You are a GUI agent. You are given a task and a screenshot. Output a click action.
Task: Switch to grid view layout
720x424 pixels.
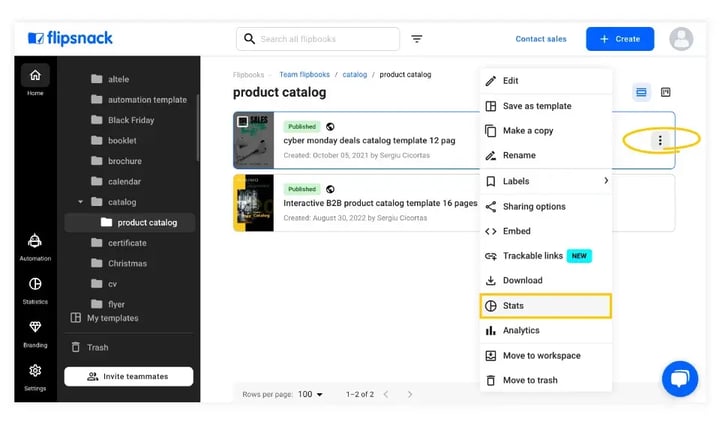coord(665,92)
